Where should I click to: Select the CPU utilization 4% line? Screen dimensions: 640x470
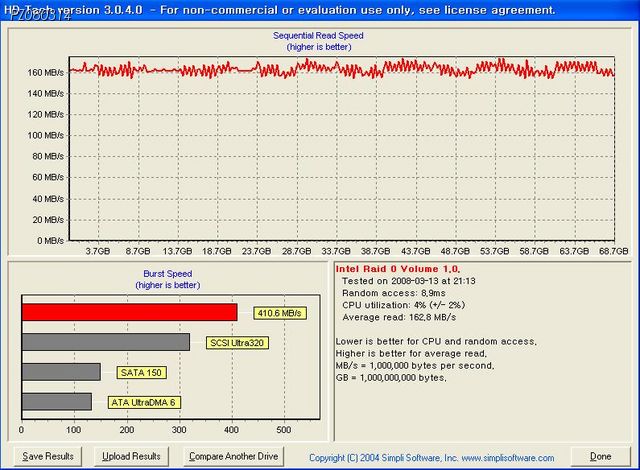[404, 305]
